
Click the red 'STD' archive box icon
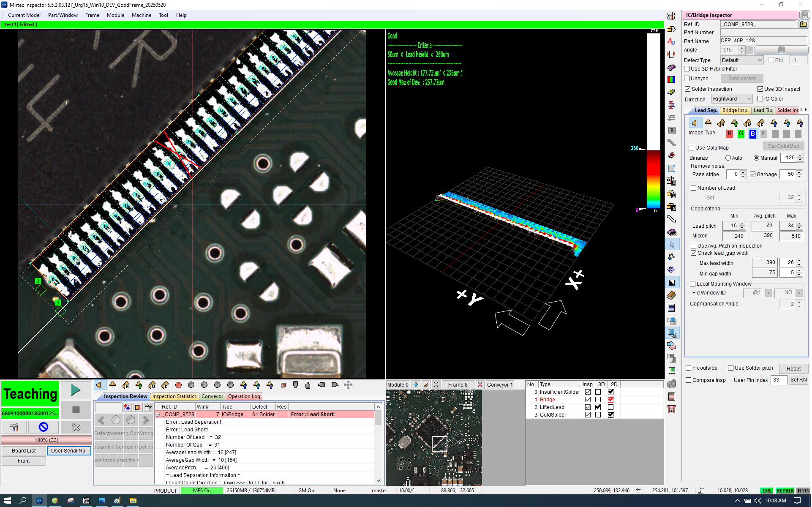pos(671,409)
